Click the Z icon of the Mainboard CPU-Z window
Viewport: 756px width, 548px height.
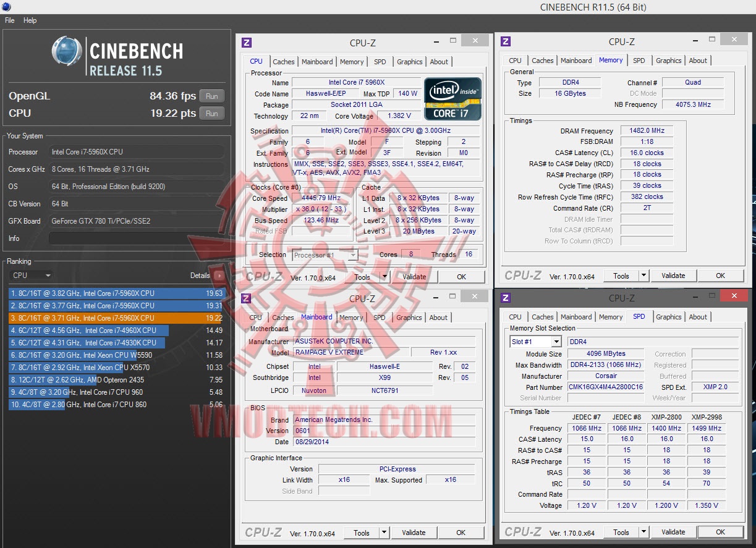[x=246, y=298]
